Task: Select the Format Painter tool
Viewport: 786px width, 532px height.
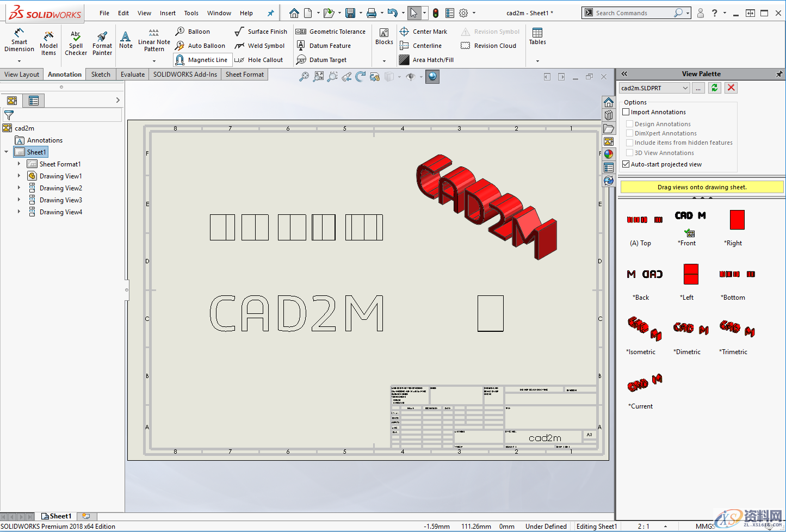Action: pos(102,41)
